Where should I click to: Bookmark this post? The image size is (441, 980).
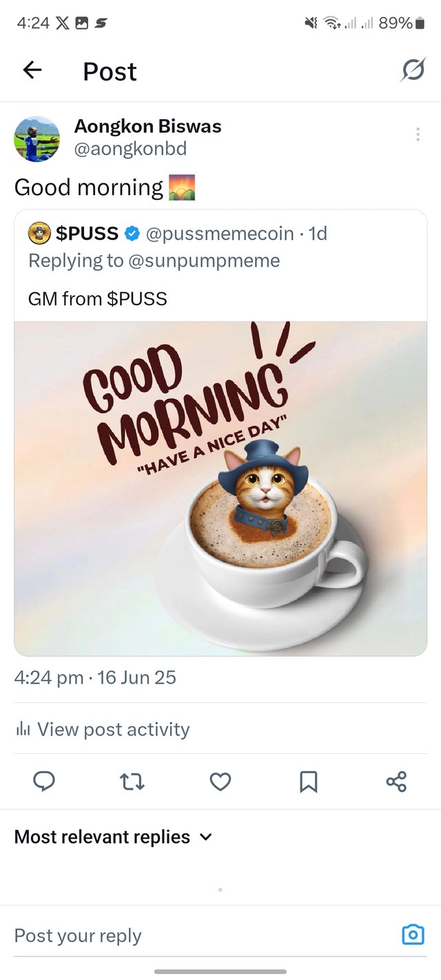click(x=308, y=781)
